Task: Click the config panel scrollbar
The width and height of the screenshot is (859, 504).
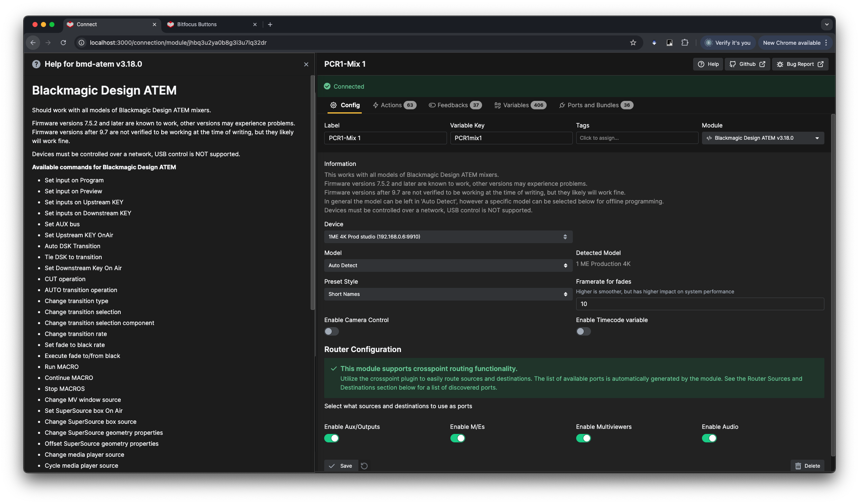Action: [833, 285]
